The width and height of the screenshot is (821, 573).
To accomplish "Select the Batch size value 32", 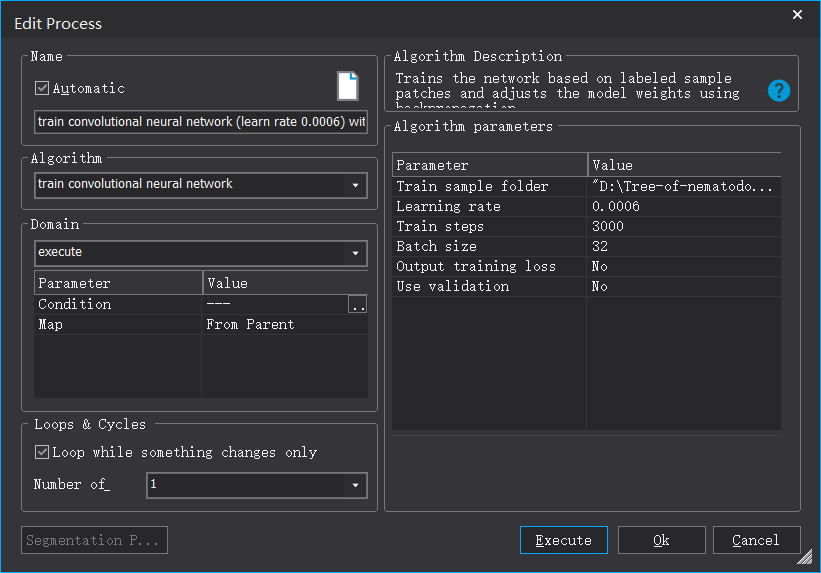I will 684,246.
